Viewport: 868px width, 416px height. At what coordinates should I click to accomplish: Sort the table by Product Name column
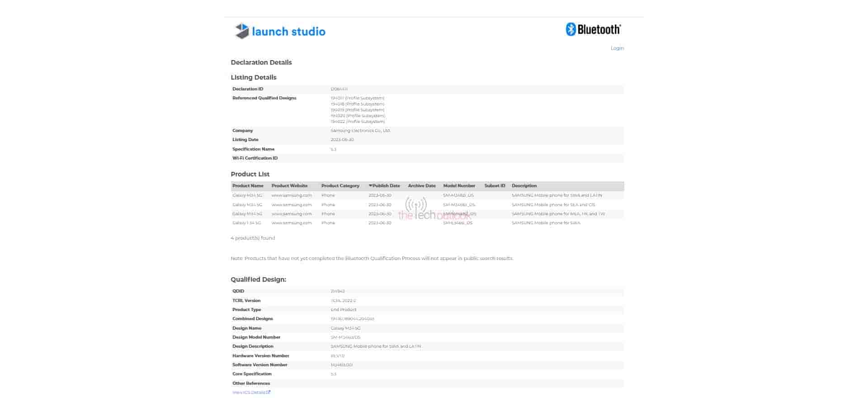[248, 185]
